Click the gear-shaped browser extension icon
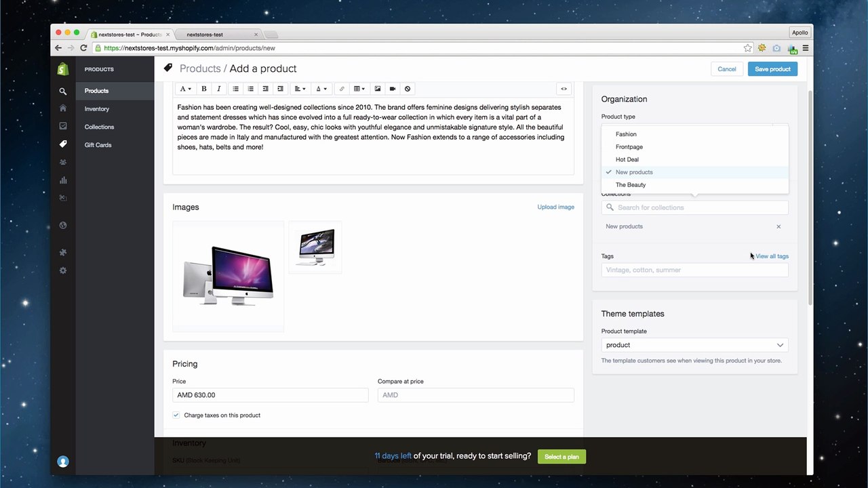868x488 pixels. tap(762, 48)
